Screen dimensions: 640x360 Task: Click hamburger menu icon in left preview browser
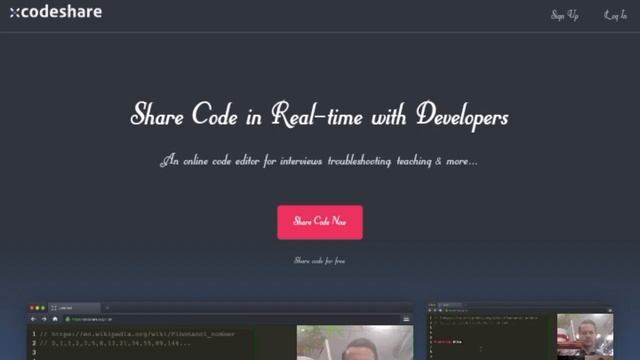point(406,319)
